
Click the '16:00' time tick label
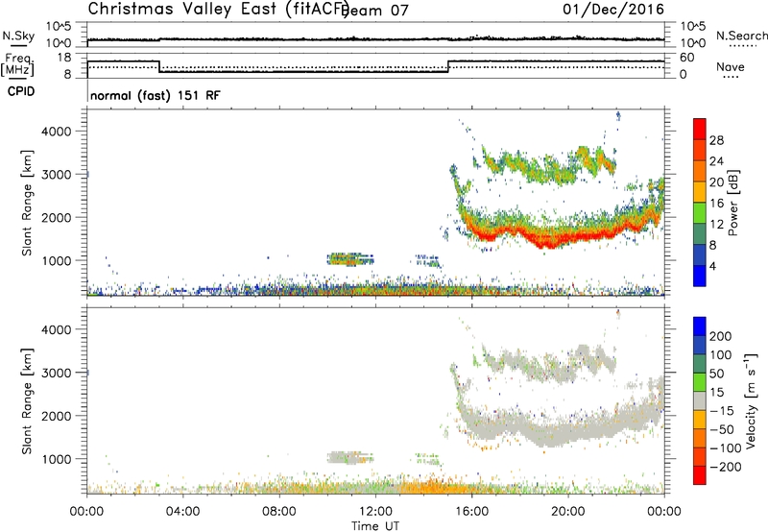pos(471,512)
